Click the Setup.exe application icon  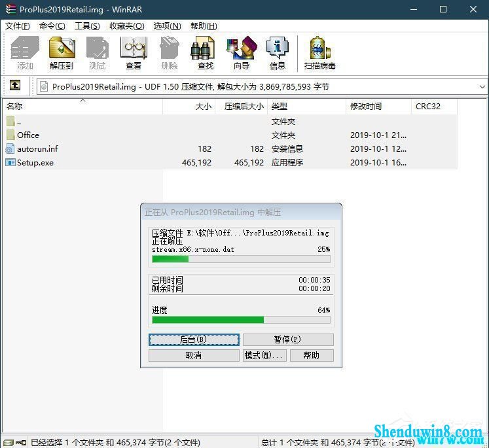coord(10,162)
